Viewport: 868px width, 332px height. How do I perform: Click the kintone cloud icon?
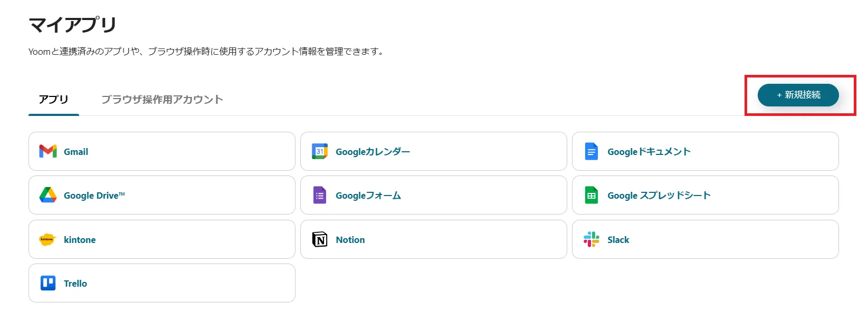[47, 240]
